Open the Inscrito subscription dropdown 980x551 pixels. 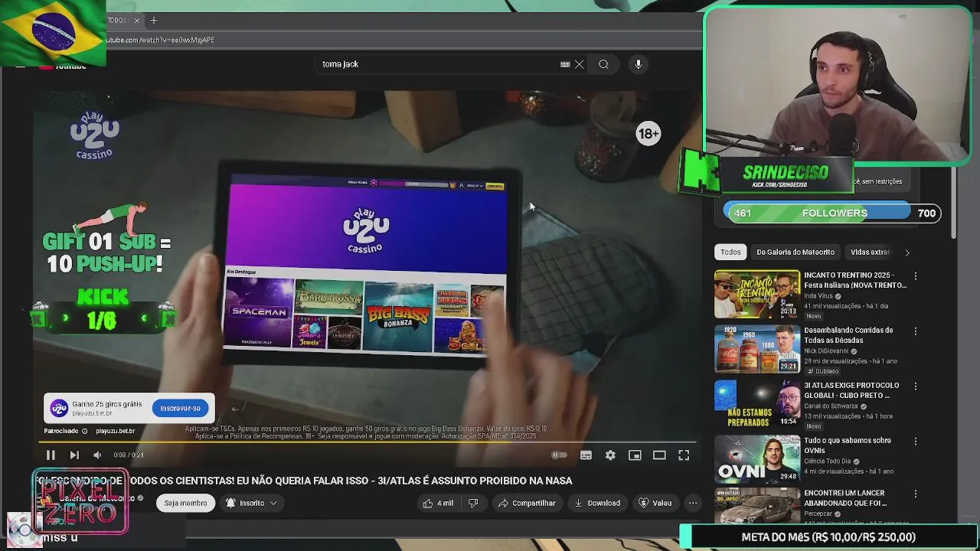(251, 503)
